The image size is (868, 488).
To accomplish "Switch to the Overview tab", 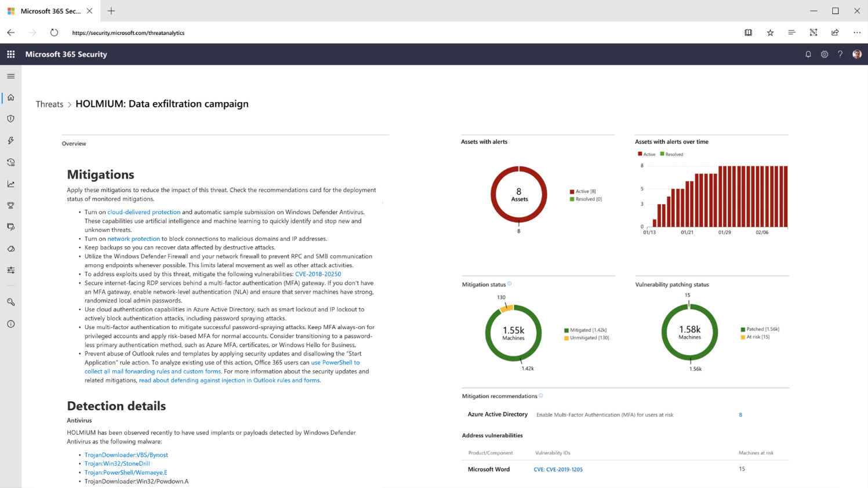I will click(x=73, y=143).
